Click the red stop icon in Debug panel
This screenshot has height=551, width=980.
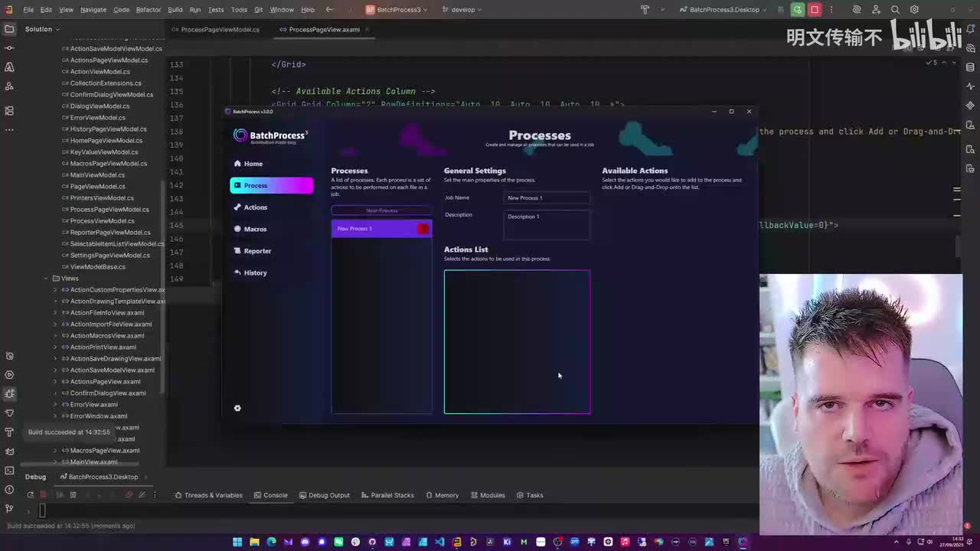coord(44,495)
